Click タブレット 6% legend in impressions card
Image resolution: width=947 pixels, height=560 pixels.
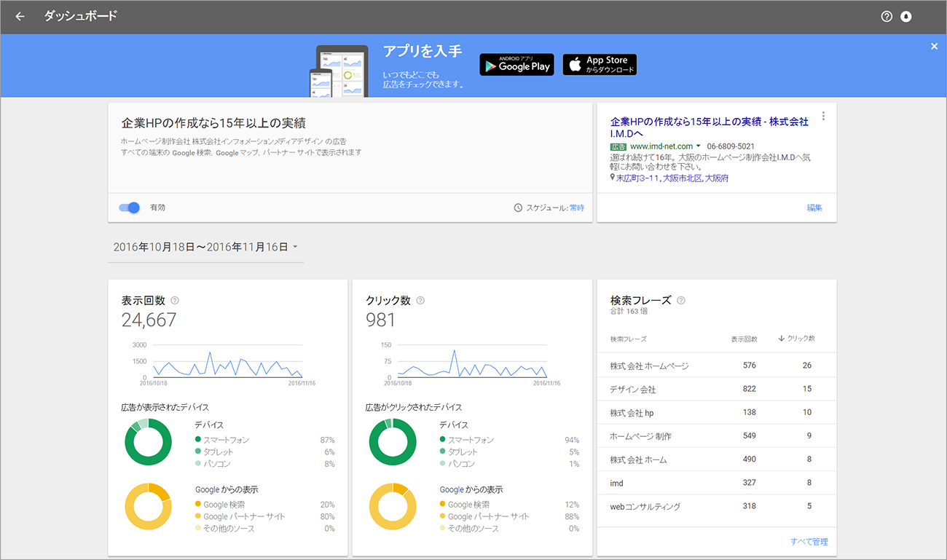pyautogui.click(x=265, y=451)
